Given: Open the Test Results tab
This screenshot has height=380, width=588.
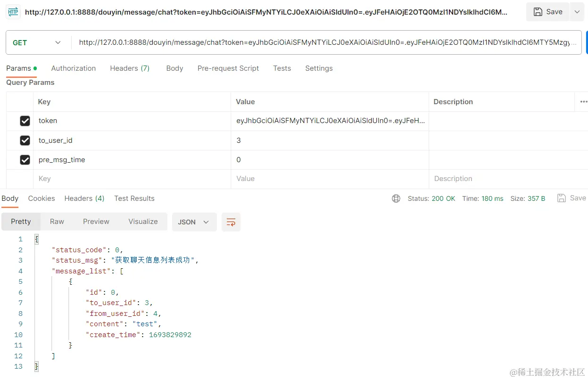Looking at the screenshot, I should tap(134, 198).
